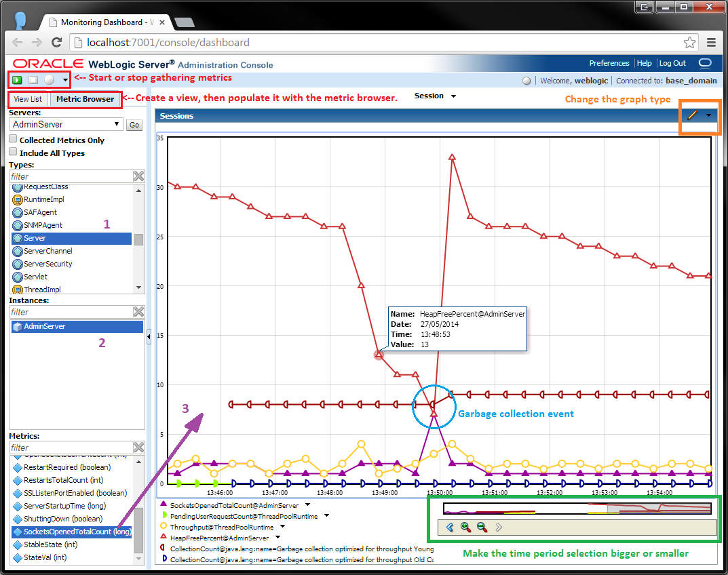Click the yellow circle Throughput legend marker
728x575 pixels.
(164, 526)
